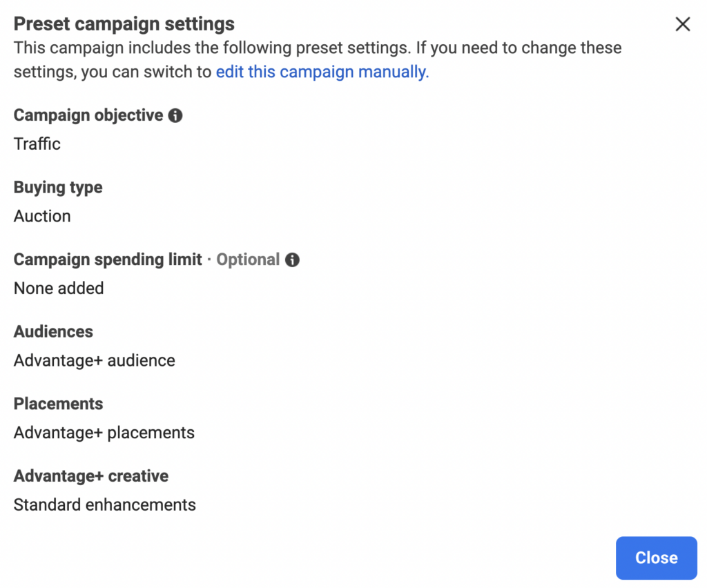The height and width of the screenshot is (588, 707).
Task: Select the Advantage+ creative heading
Action: (x=90, y=476)
